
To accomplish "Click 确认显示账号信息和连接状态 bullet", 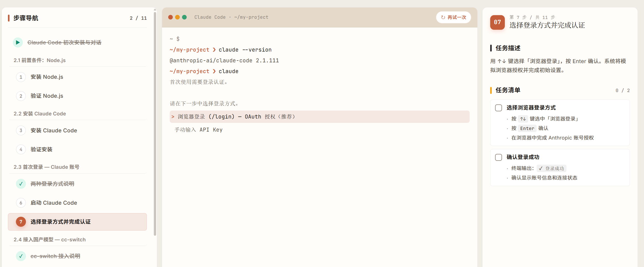I will (x=544, y=178).
